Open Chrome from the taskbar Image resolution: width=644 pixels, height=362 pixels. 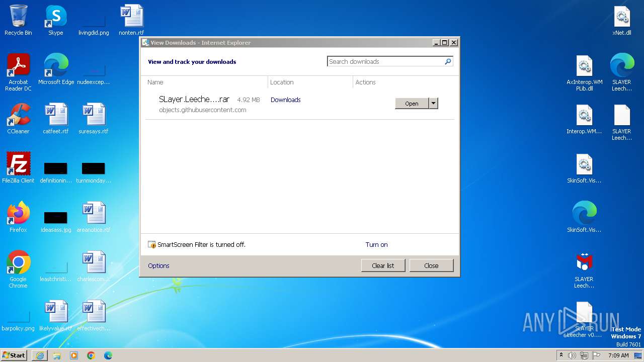[91, 355]
